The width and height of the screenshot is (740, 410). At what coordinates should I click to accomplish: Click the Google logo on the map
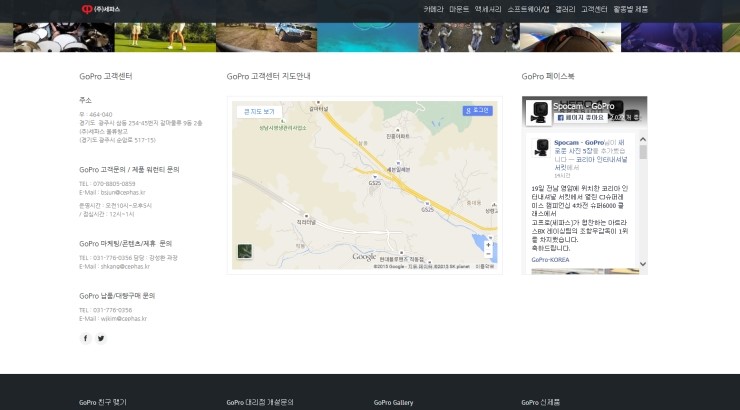click(x=364, y=257)
